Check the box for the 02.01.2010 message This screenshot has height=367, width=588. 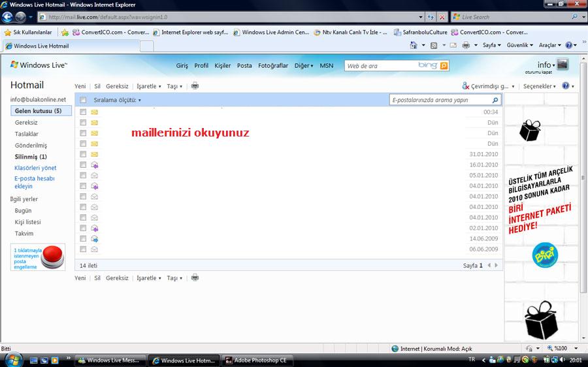point(83,228)
